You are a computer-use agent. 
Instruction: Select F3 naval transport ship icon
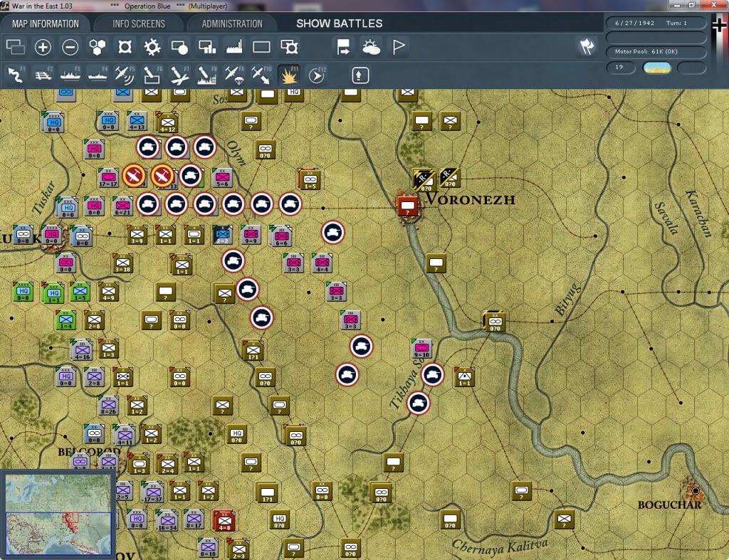point(70,75)
